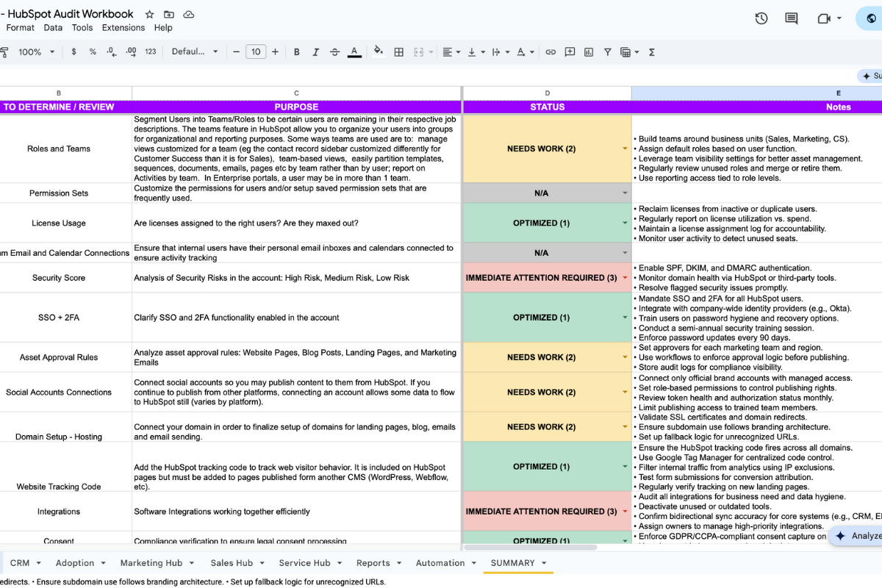Increase decimal places icon
This screenshot has height=588, width=882.
pos(131,52)
